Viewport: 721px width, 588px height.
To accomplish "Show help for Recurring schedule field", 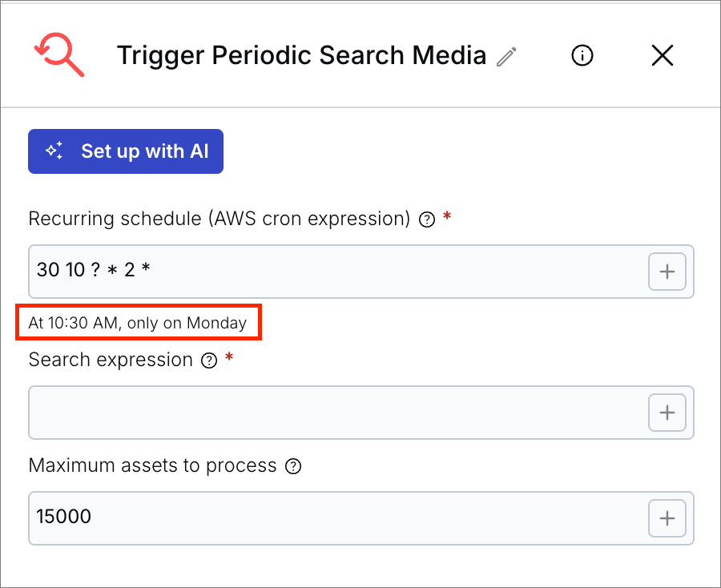I will pos(428,219).
